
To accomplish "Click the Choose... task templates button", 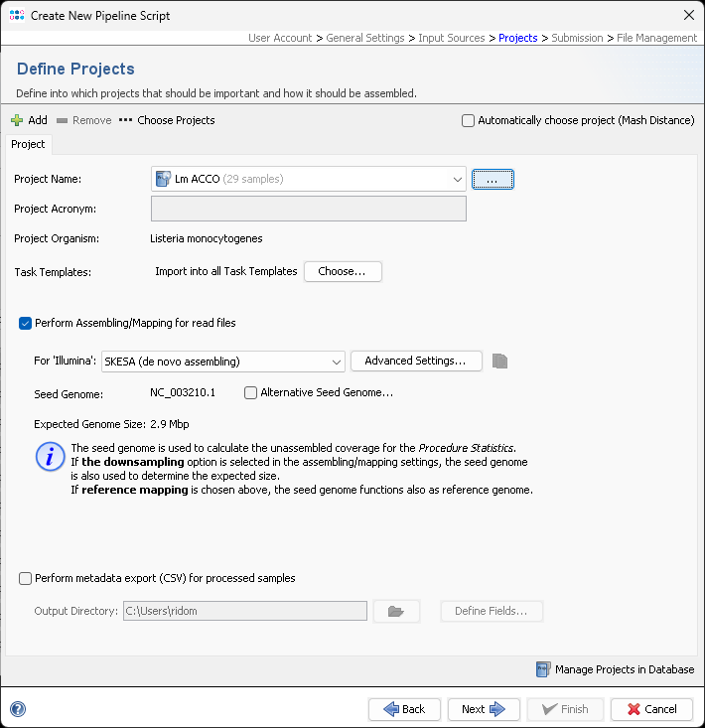I will click(x=343, y=271).
